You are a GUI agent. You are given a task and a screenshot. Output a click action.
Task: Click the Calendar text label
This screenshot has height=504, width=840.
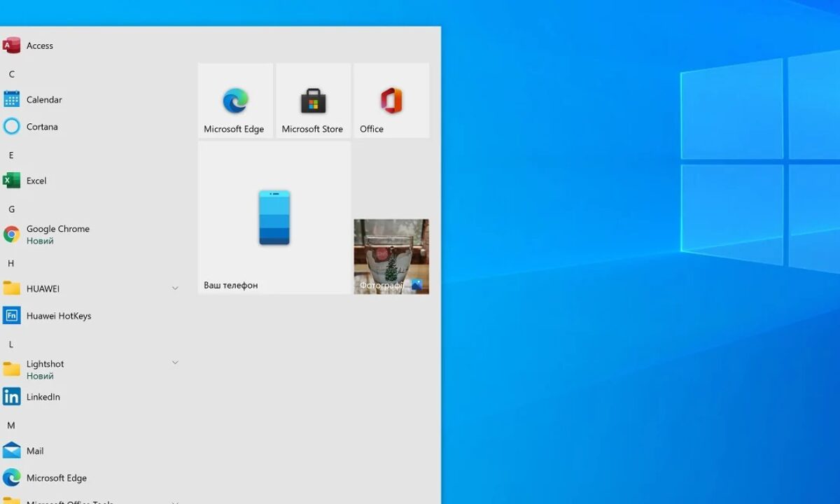pyautogui.click(x=44, y=99)
